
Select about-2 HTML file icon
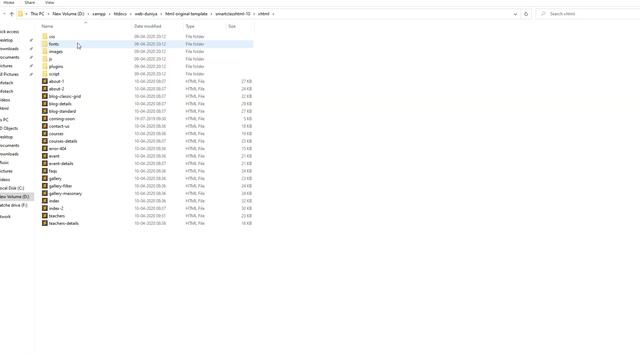45,89
